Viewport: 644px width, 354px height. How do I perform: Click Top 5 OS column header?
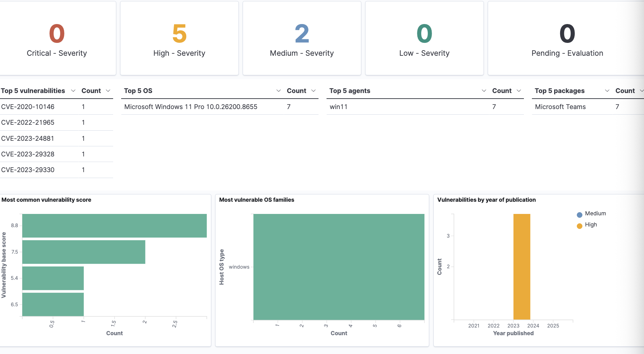tap(138, 91)
